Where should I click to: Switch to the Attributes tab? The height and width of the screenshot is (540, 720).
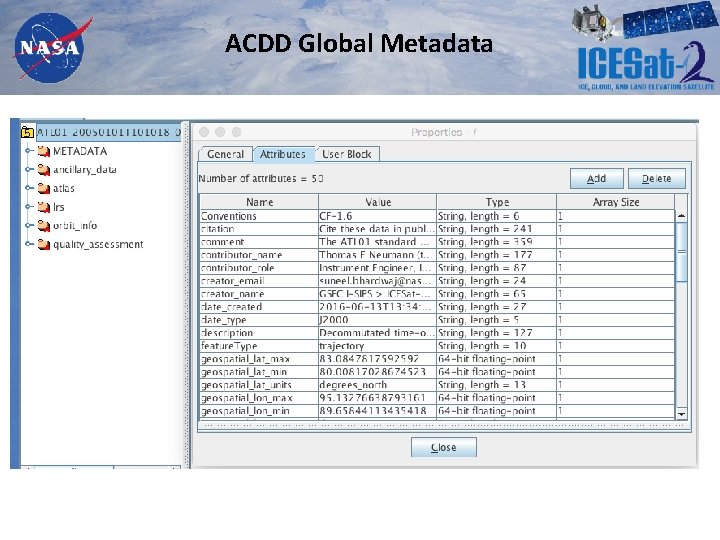tap(283, 154)
